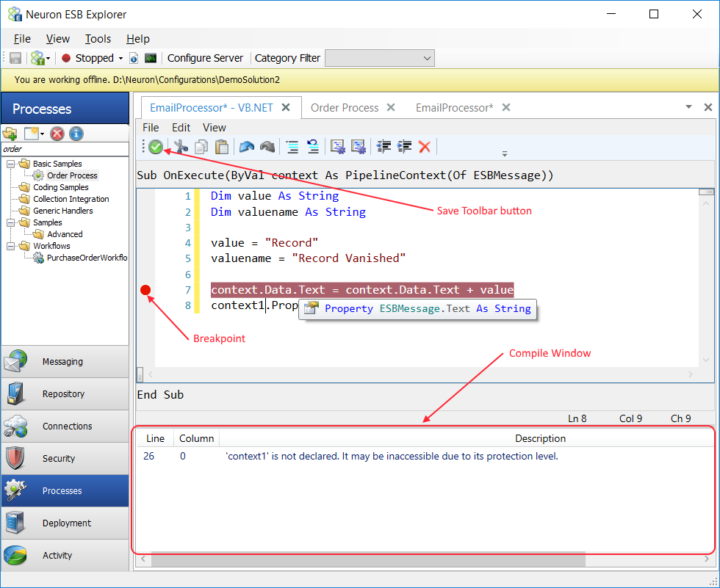Image resolution: width=720 pixels, height=588 pixels.
Task: Close the Order Process tab
Action: (391, 107)
